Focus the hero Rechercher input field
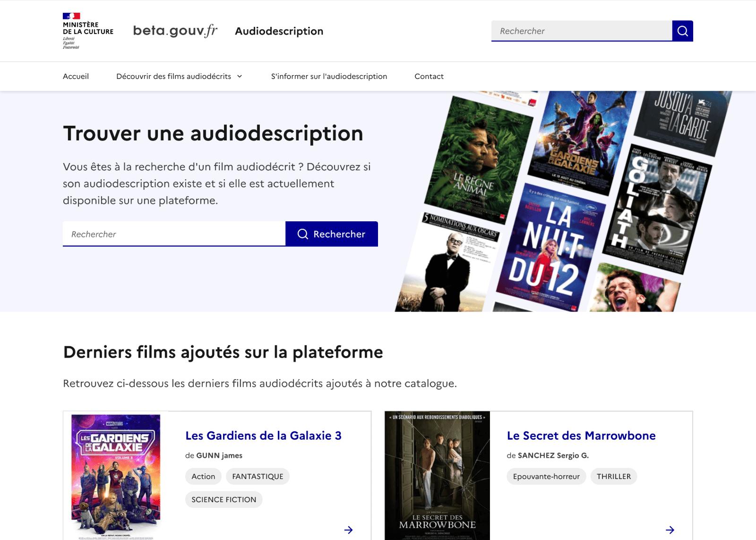The height and width of the screenshot is (540, 756). coord(174,234)
